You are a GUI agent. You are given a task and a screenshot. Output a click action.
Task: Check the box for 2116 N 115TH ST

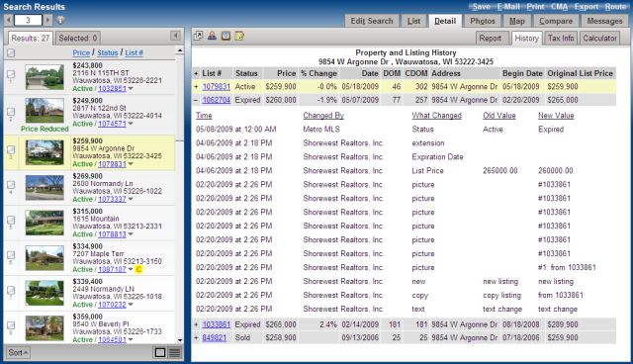point(11,74)
